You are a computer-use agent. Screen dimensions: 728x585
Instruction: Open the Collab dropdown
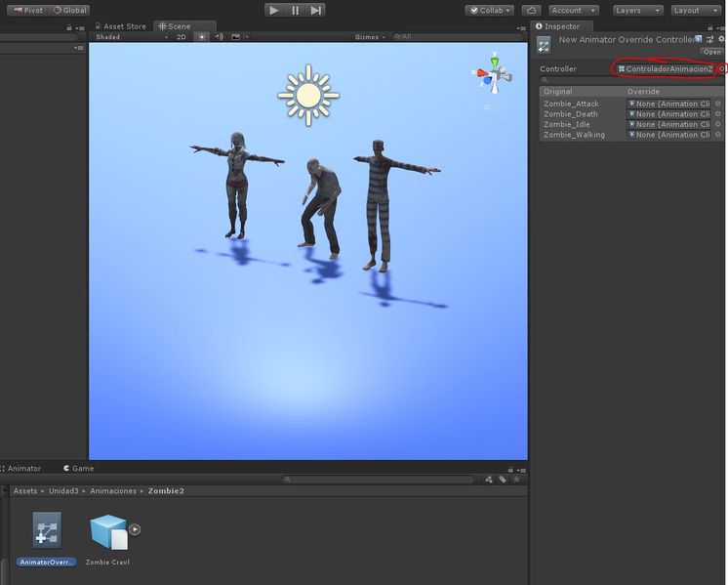(490, 10)
